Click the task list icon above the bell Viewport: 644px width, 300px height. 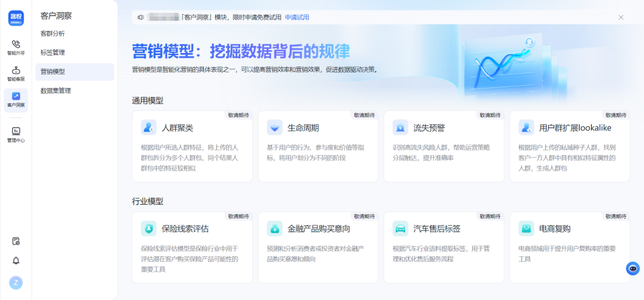click(16, 241)
